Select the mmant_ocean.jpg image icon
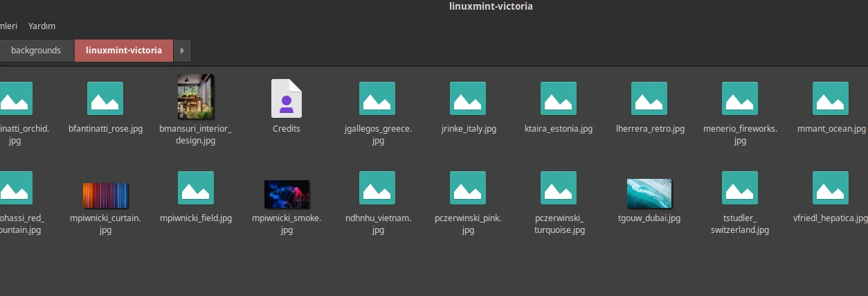 pos(831,98)
